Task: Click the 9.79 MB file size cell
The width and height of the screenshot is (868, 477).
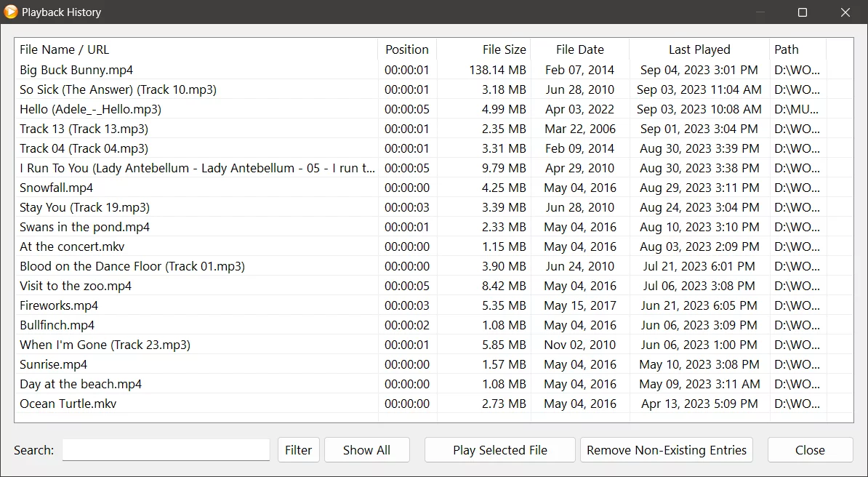Action: coord(504,168)
